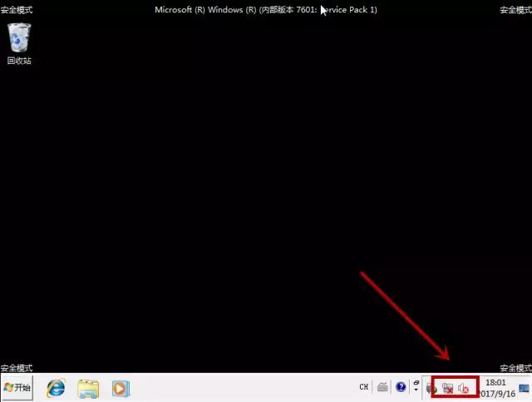This screenshot has width=532, height=402.
Task: Launch Internet Explorer from taskbar
Action: click(x=56, y=388)
